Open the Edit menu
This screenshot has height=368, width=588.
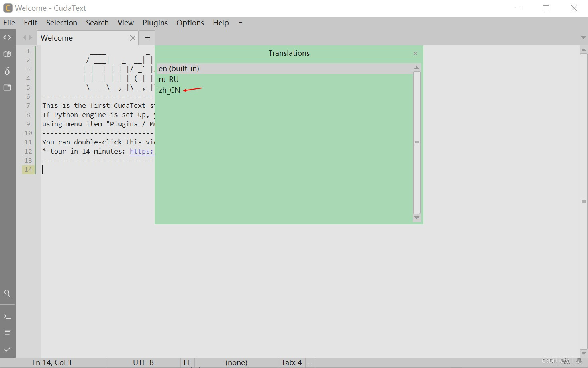31,23
